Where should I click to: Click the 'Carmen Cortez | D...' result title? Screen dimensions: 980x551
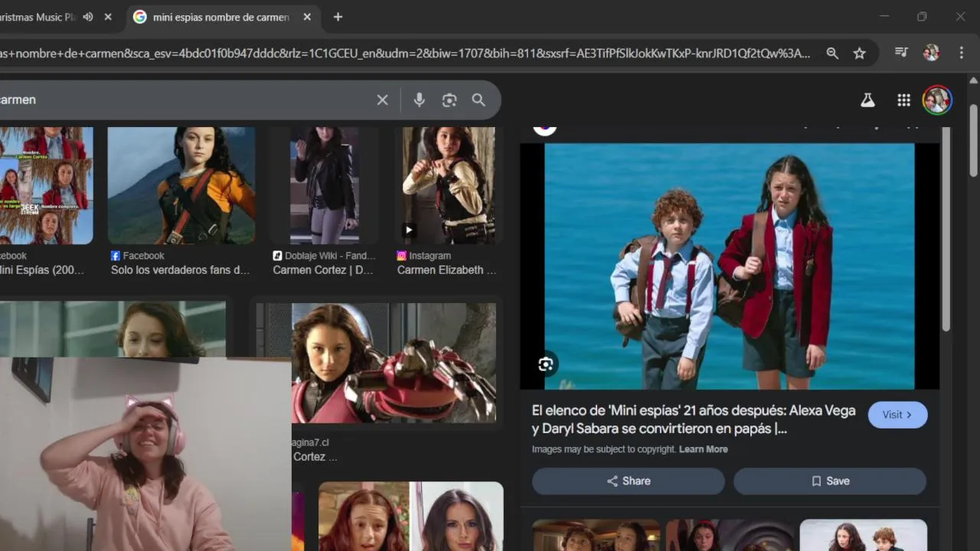tap(323, 269)
